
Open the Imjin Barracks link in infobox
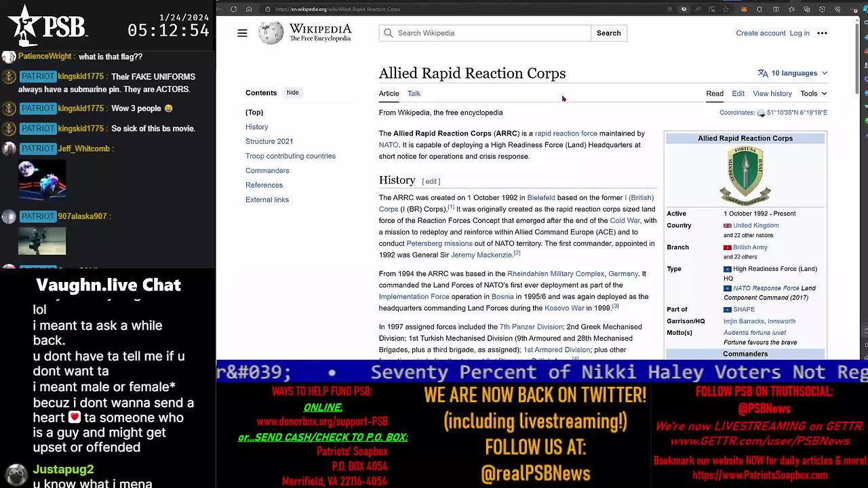tap(743, 321)
